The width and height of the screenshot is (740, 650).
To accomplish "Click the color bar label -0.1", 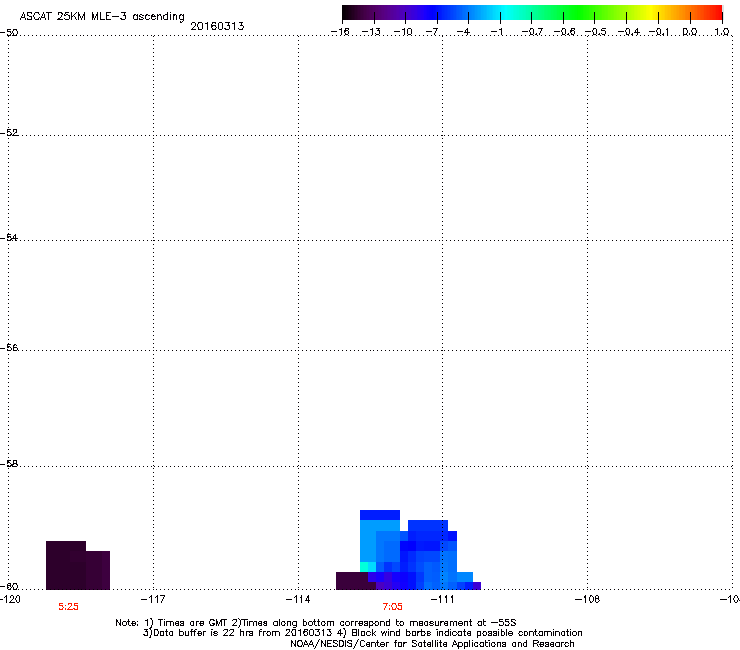I will click(658, 32).
